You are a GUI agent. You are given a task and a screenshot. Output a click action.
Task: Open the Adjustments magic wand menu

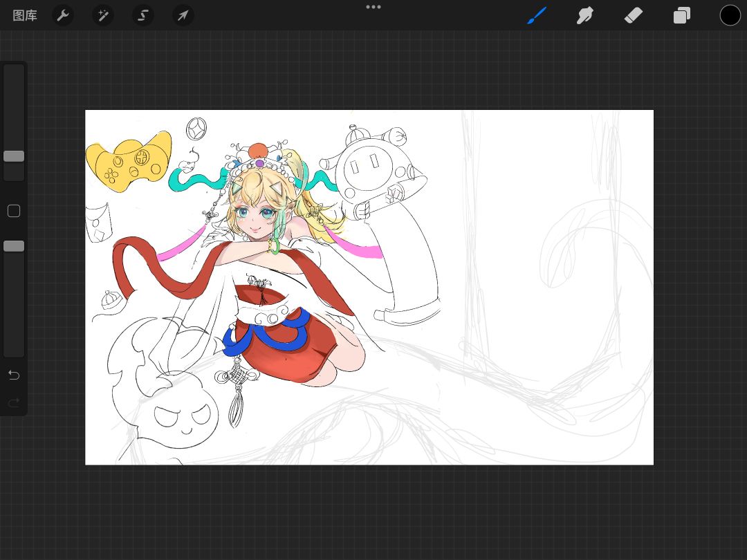(103, 15)
